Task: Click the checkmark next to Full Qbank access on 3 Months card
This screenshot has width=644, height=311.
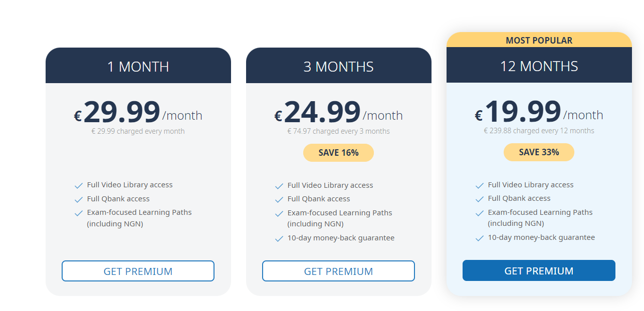Action: click(x=279, y=199)
